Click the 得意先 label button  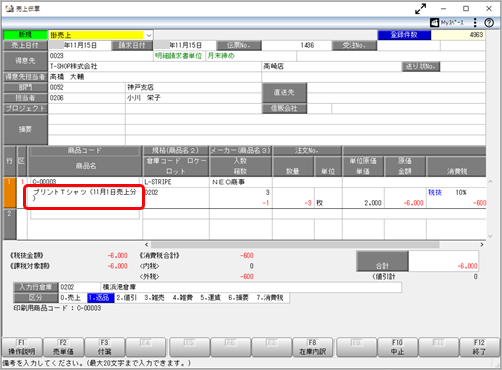25,61
